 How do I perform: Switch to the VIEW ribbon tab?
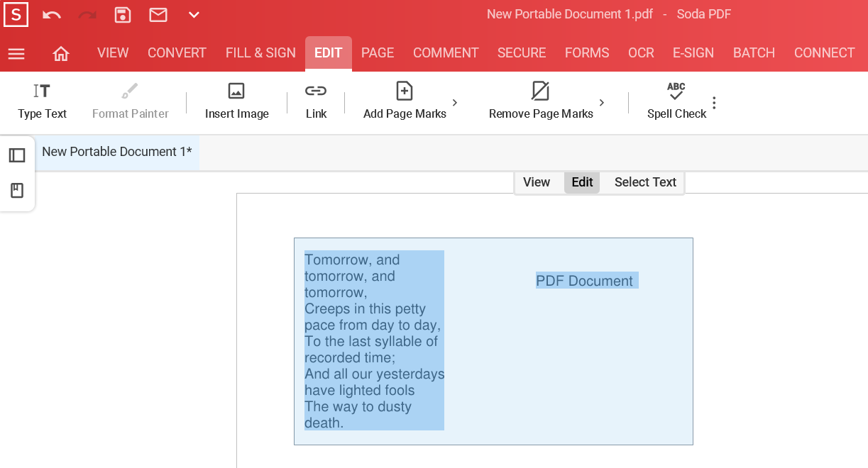113,53
